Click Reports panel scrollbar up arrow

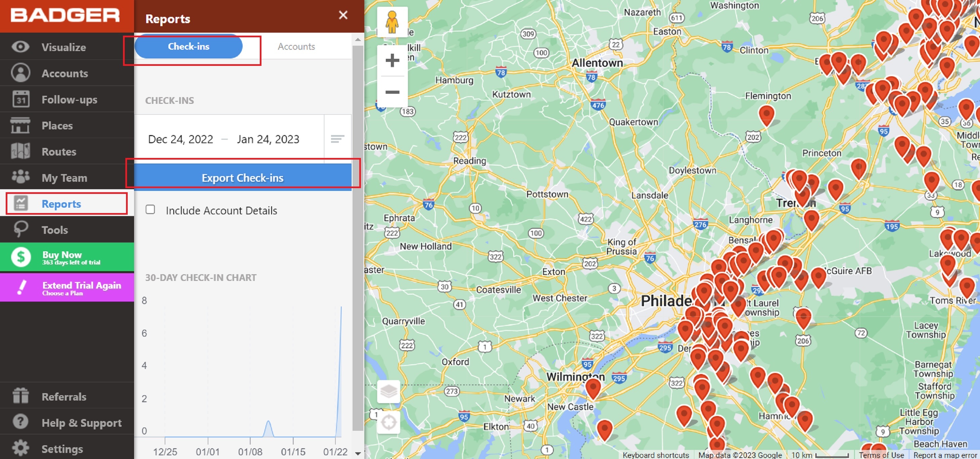[x=358, y=40]
